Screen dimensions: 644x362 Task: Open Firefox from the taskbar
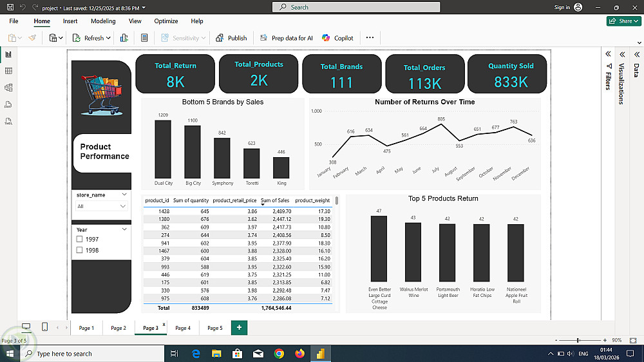(x=300, y=354)
